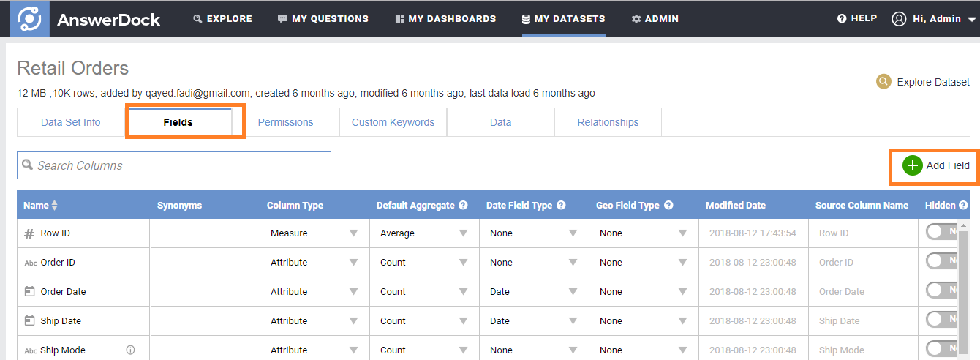Image resolution: width=980 pixels, height=360 pixels.
Task: Click the Synonyms cell for Order ID
Action: 205,263
